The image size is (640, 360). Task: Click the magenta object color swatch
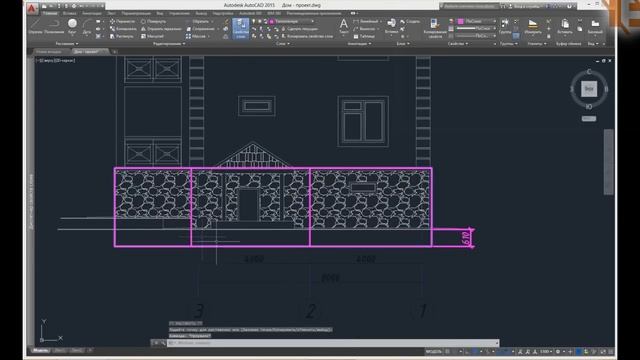[x=460, y=21]
